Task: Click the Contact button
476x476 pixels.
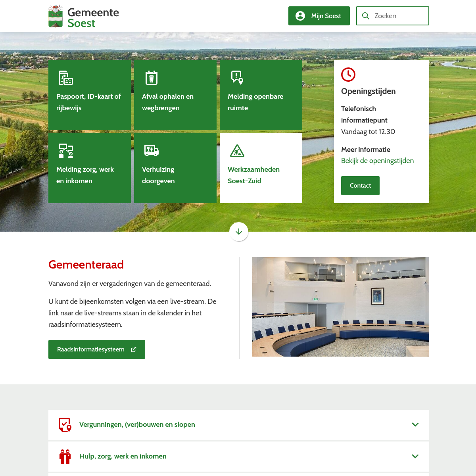Action: click(x=360, y=186)
